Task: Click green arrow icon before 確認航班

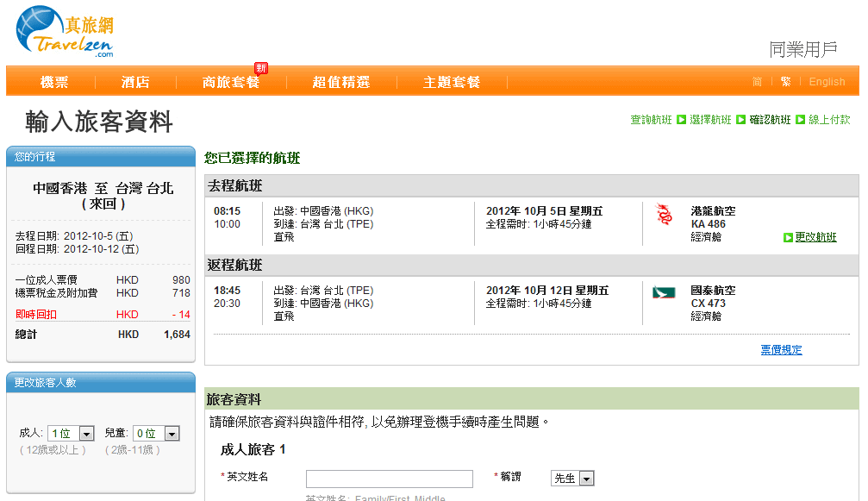Action: 740,120
